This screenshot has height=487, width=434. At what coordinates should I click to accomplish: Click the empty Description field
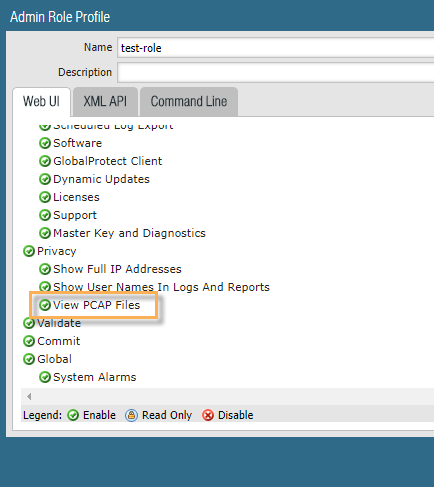click(276, 72)
